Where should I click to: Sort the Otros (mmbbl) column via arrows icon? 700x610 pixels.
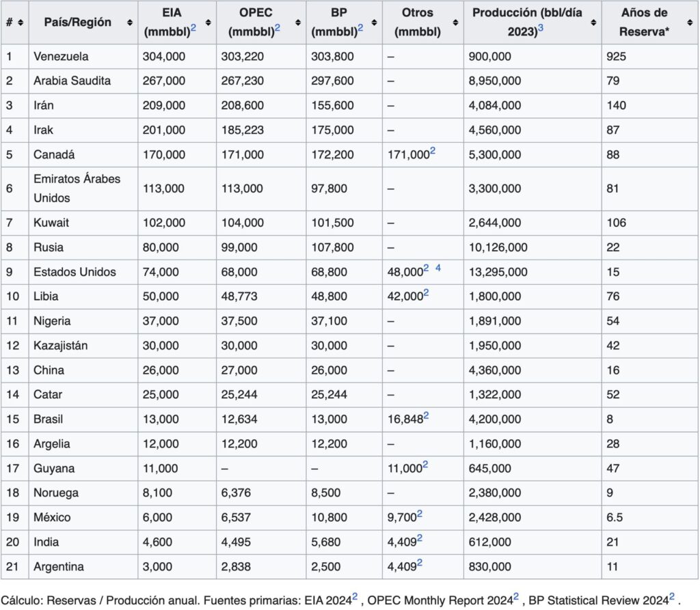click(455, 23)
